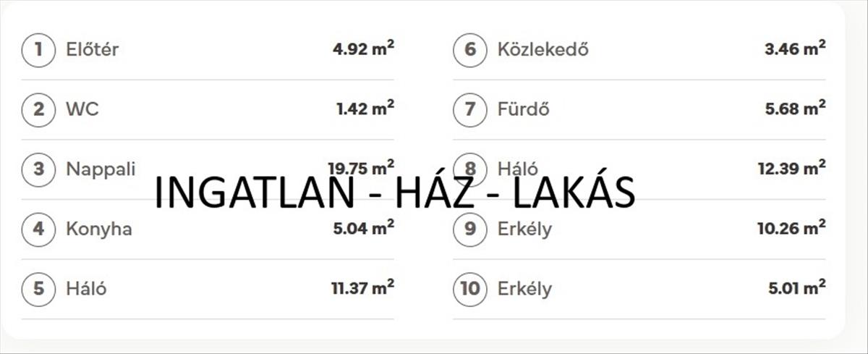868x354 pixels.
Task: Click the INGATLAN - HÁZ - LAKÁS watermark text
Action: [394, 193]
